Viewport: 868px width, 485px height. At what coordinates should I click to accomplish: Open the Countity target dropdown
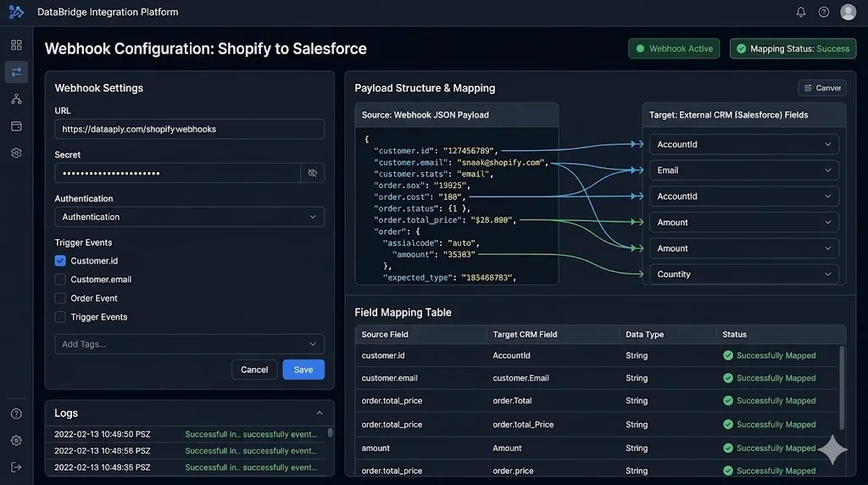(x=744, y=275)
